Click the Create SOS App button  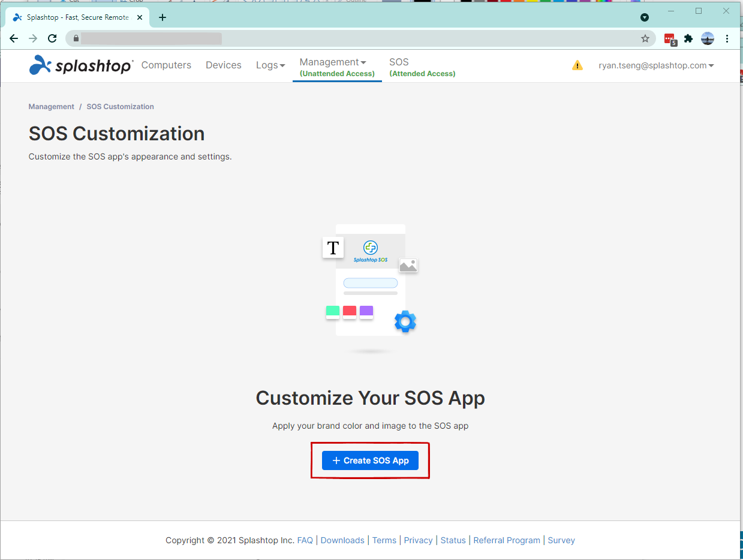tap(370, 460)
